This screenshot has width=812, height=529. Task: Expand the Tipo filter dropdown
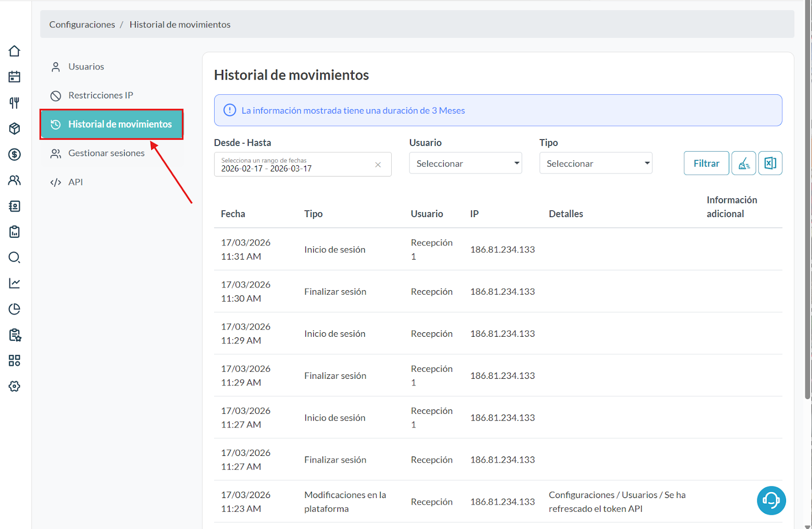click(595, 163)
